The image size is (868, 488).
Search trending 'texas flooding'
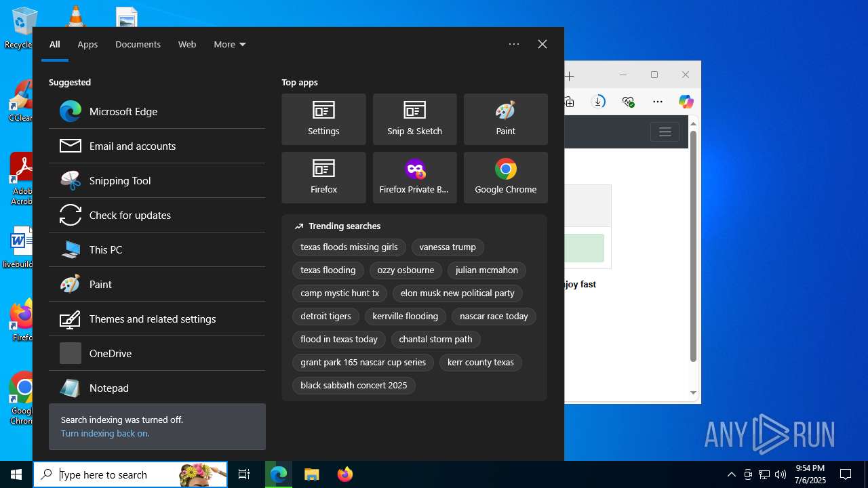coord(328,270)
